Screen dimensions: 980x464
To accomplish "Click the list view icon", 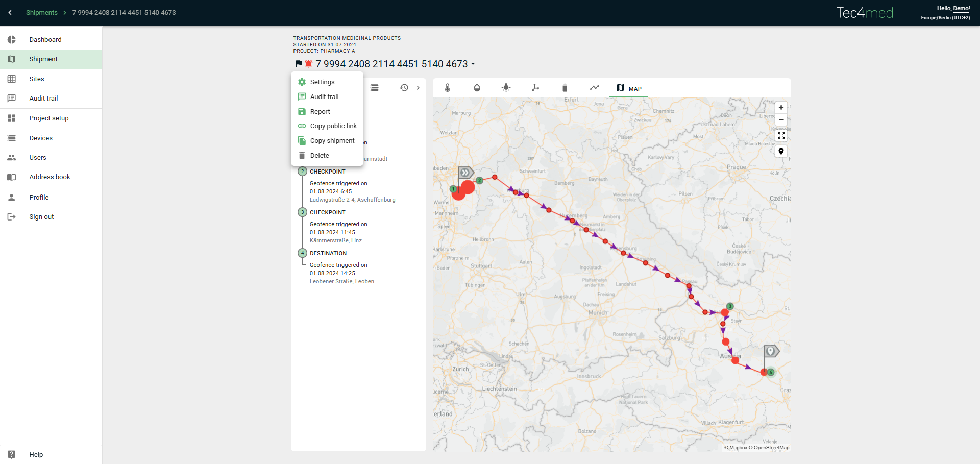I will point(374,88).
